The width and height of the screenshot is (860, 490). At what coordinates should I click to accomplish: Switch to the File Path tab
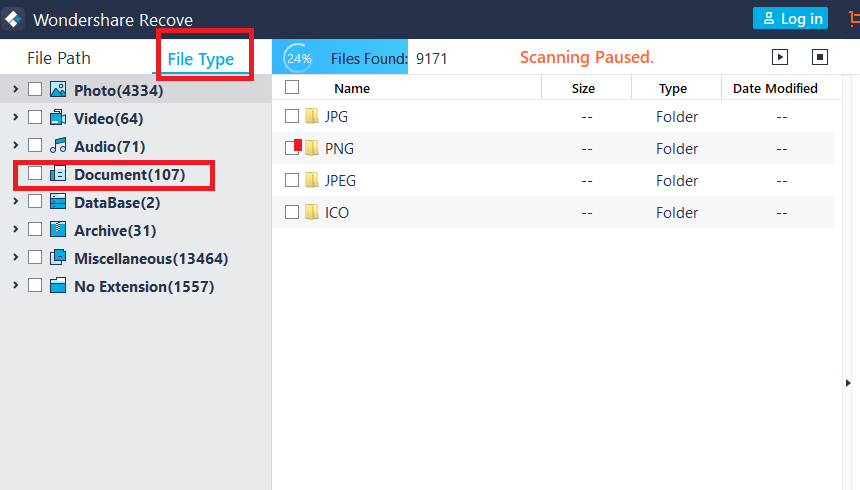[x=59, y=58]
